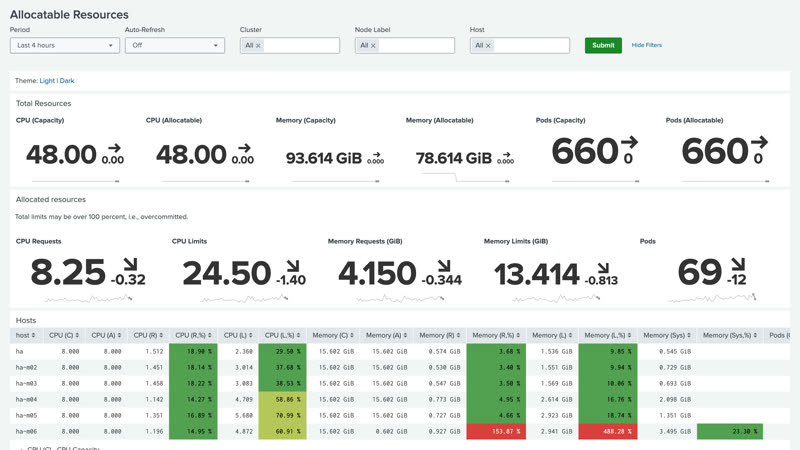The height and width of the screenshot is (450, 800).
Task: Click the CPU Limits 24.50 value
Action: (x=227, y=273)
